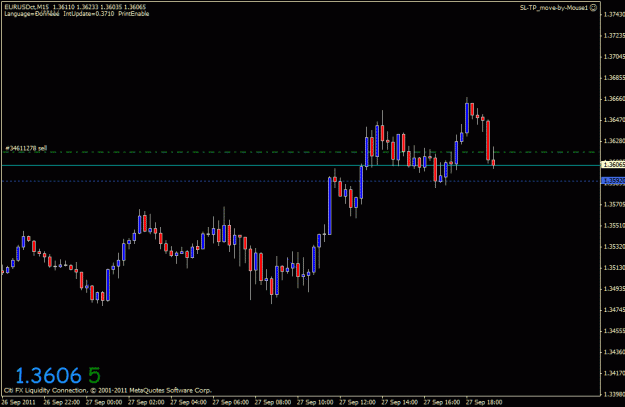Click the 1.36660 price scale label
Viewport: 625px width, 407px height.
[614, 98]
